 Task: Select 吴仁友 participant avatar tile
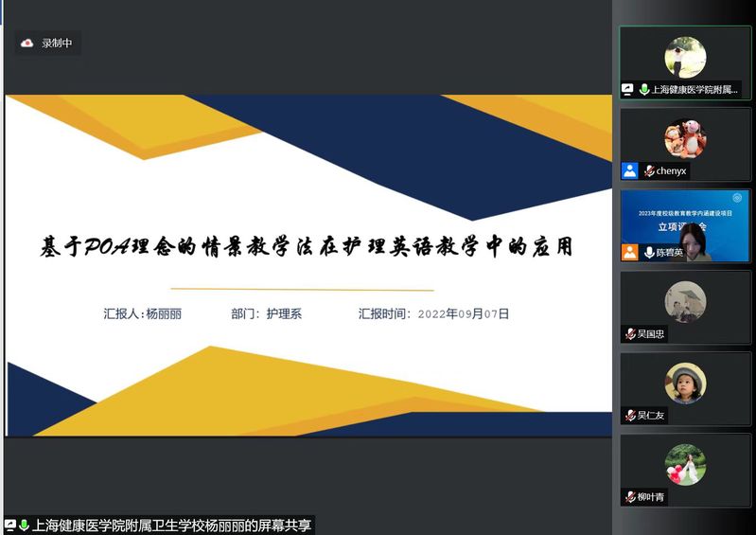pyautogui.click(x=685, y=384)
